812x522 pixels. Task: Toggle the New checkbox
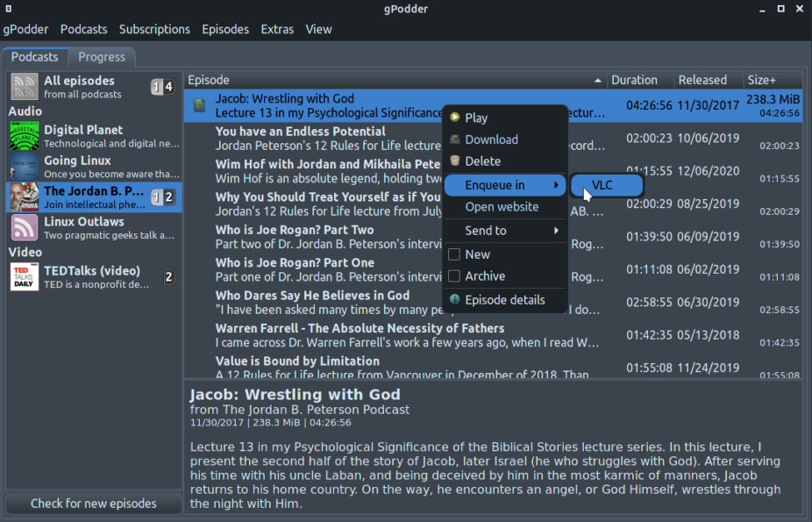[x=454, y=254]
